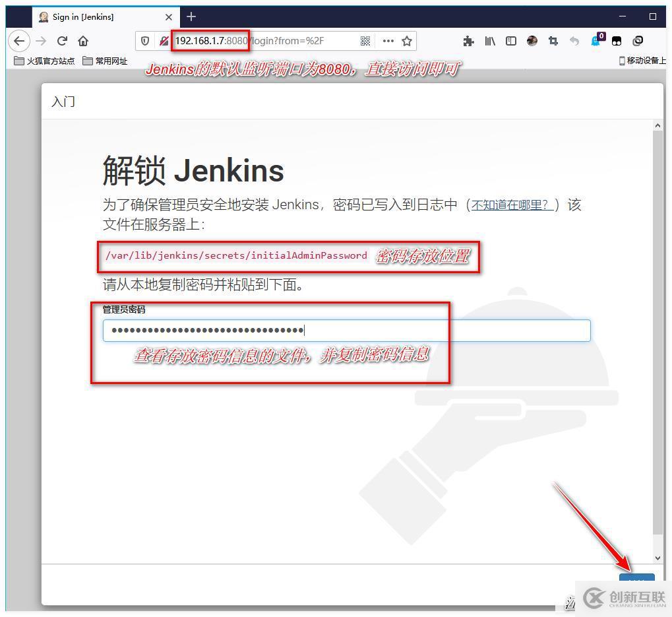
Task: Click the 请从本地复制密码并粘贴到下面 text
Action: point(203,284)
